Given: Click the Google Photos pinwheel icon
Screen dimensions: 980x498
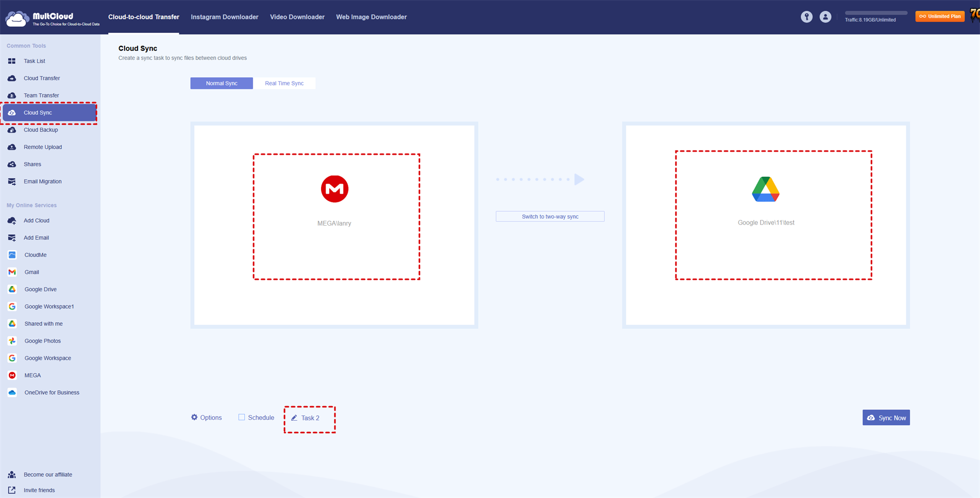Looking at the screenshot, I should tap(12, 341).
